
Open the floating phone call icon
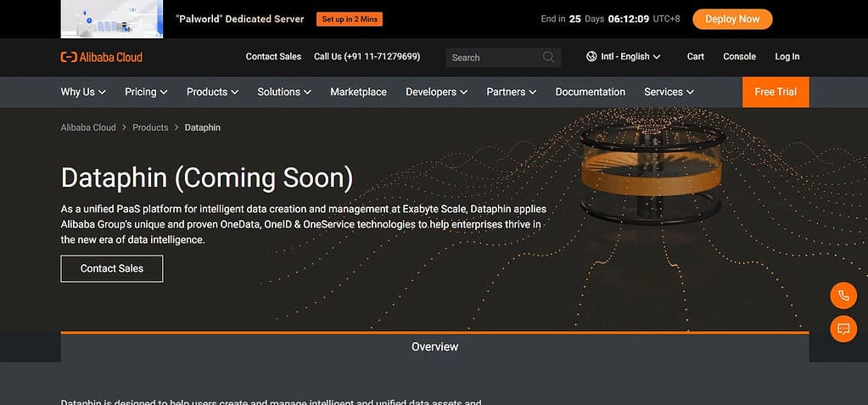[843, 295]
